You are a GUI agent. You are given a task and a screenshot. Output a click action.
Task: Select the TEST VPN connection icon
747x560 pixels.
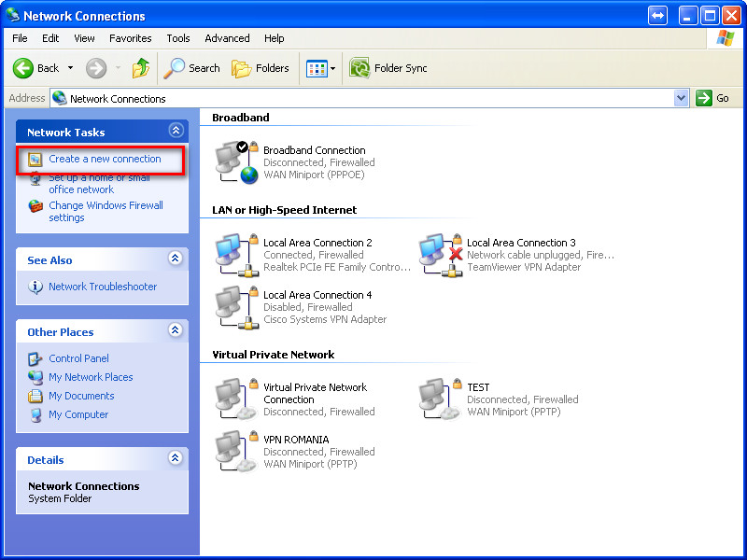pyautogui.click(x=441, y=399)
